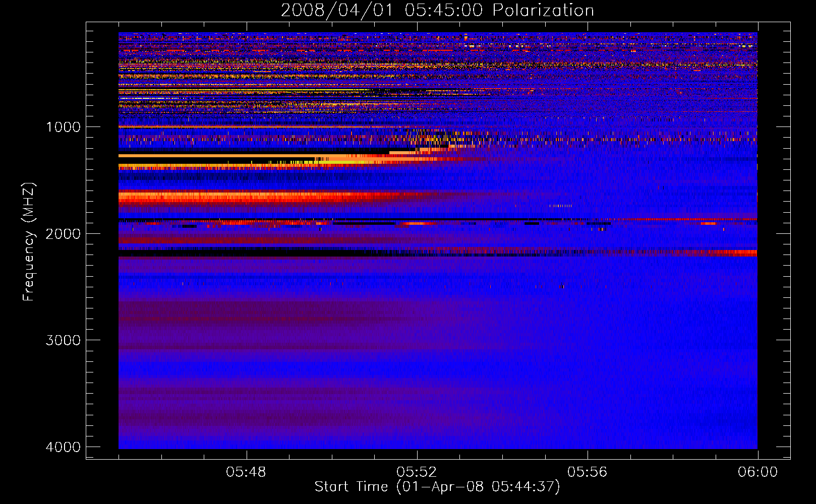
Task: Click the 05:48 time tick label
Action: tap(246, 472)
